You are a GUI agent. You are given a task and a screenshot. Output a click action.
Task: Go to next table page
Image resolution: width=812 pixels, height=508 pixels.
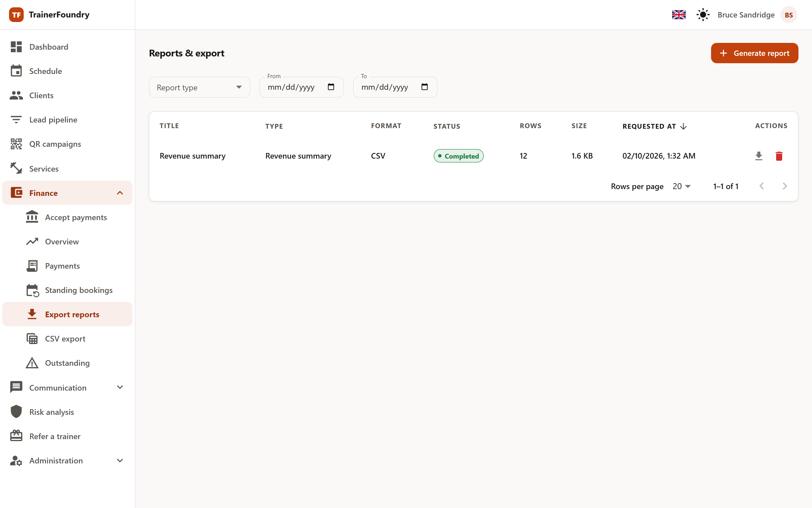pyautogui.click(x=784, y=186)
